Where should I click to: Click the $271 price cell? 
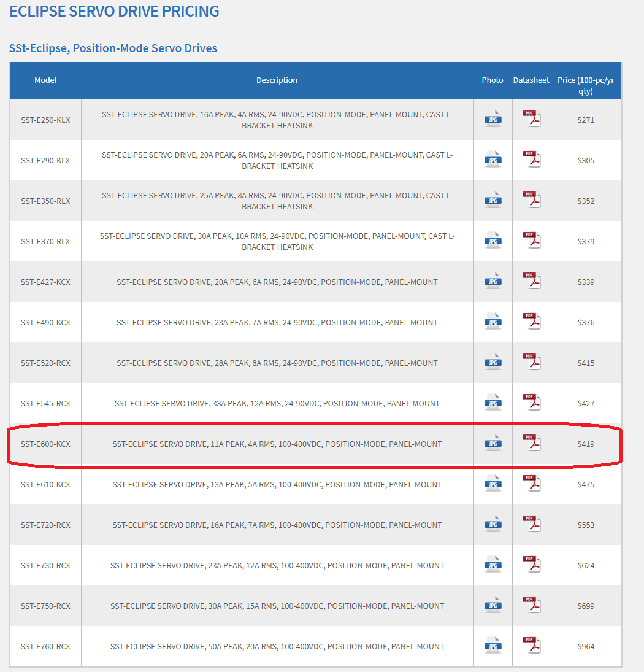point(586,120)
